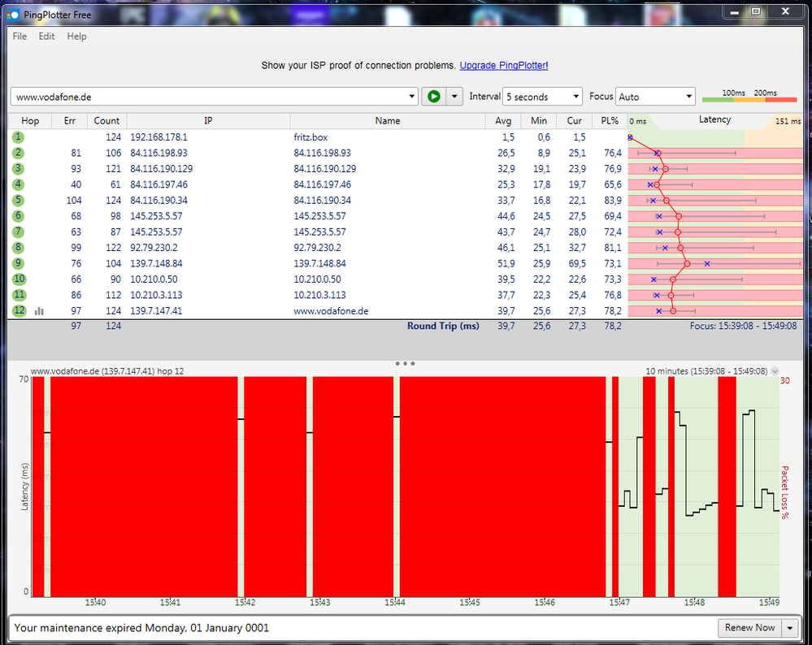Screen dimensions: 812x645
Task: Click the Avg column header
Action: coord(503,120)
